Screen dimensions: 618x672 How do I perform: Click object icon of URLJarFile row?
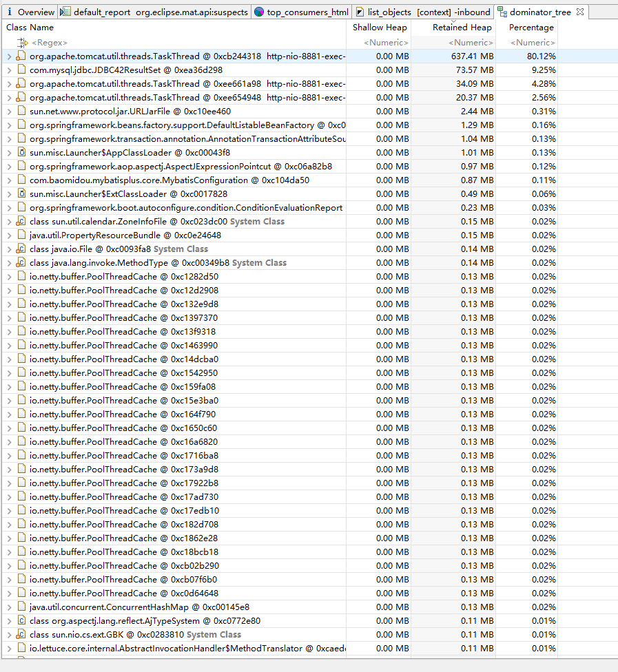click(21, 111)
